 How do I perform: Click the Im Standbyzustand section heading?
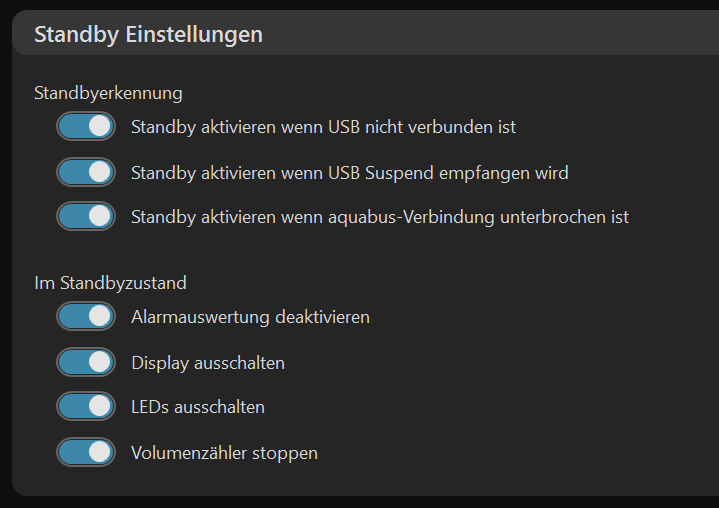point(110,283)
